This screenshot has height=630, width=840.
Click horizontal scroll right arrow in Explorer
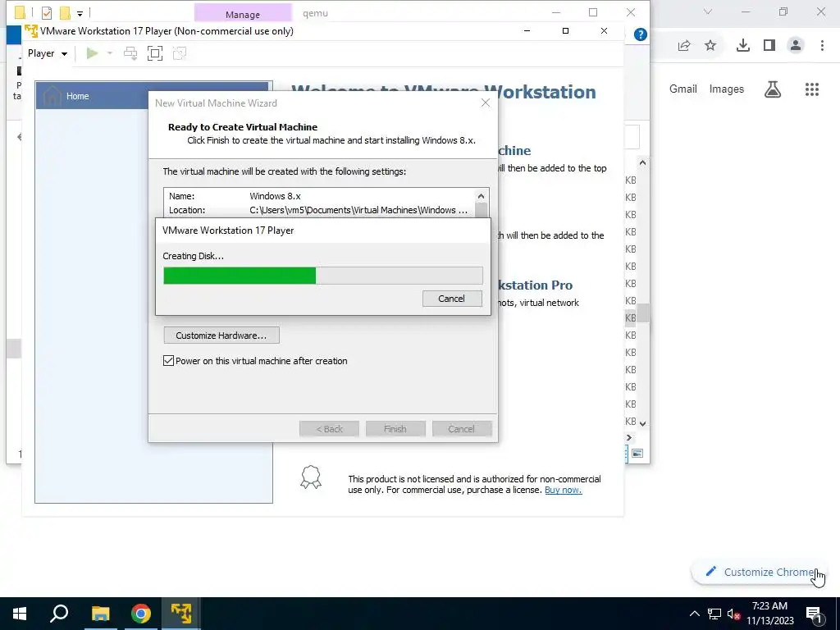(629, 438)
